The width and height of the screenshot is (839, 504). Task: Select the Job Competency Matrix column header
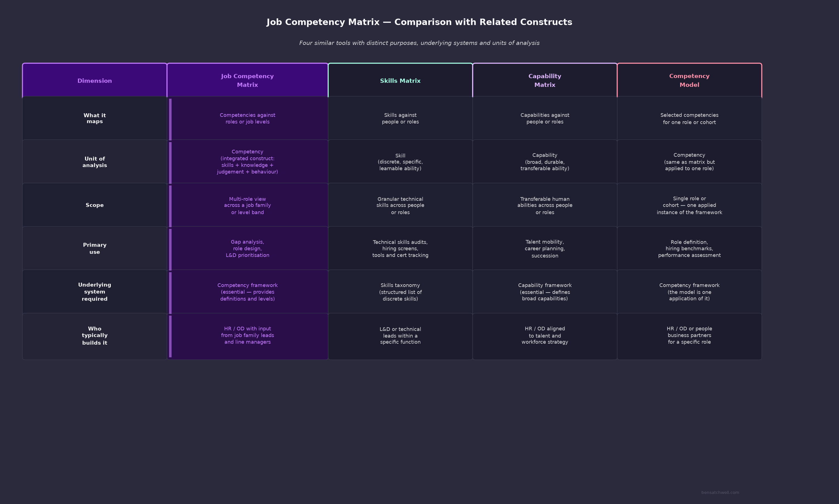(247, 81)
